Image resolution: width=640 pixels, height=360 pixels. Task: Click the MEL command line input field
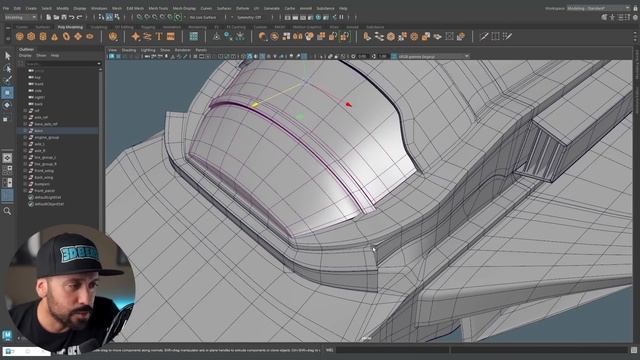pyautogui.click(x=392, y=350)
